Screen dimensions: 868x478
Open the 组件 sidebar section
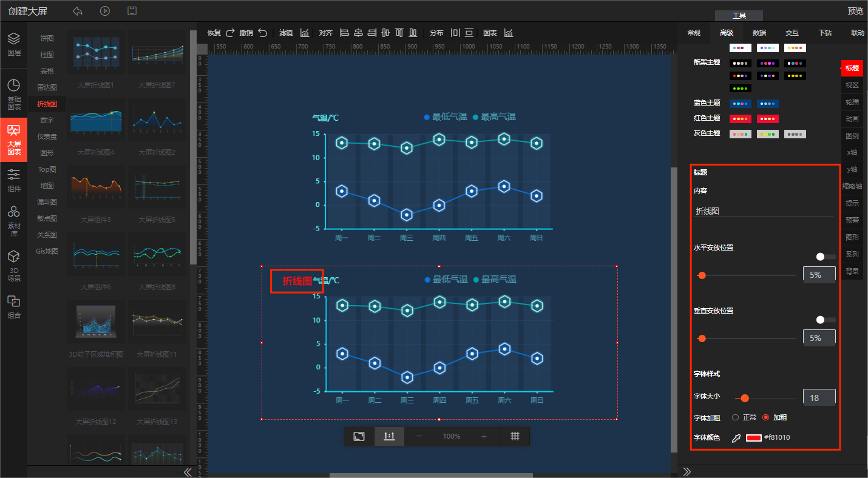coord(13,180)
